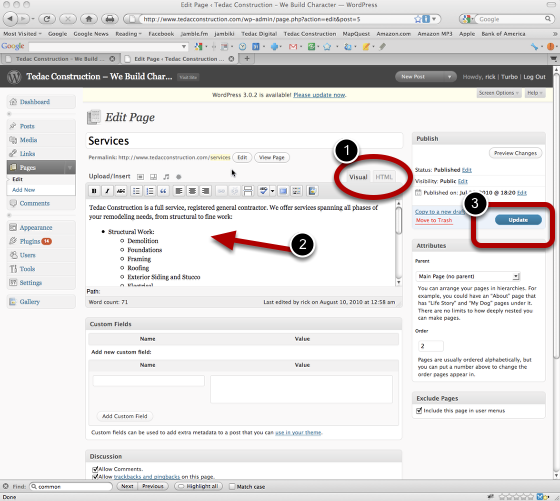
Task: Click the Move to Trash link
Action: [434, 220]
